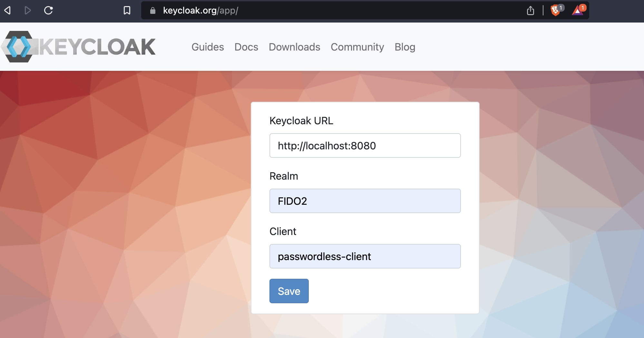Open the Guides menu item
Screen dimensions: 644x338
208,47
